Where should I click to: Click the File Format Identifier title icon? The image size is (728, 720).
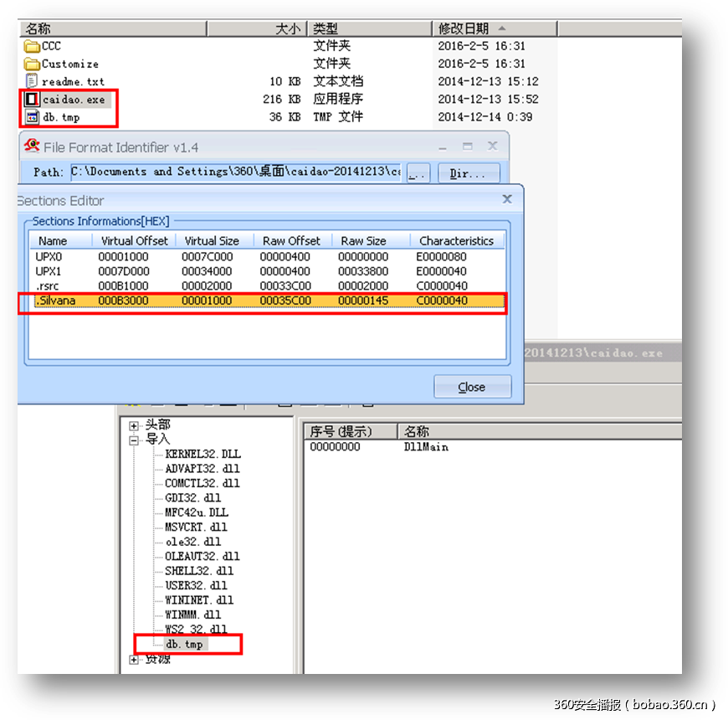(x=32, y=147)
